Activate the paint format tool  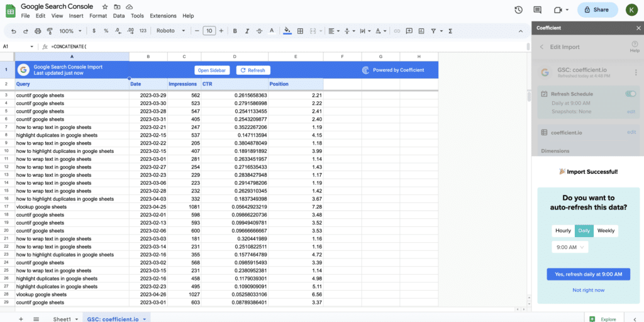coord(50,31)
